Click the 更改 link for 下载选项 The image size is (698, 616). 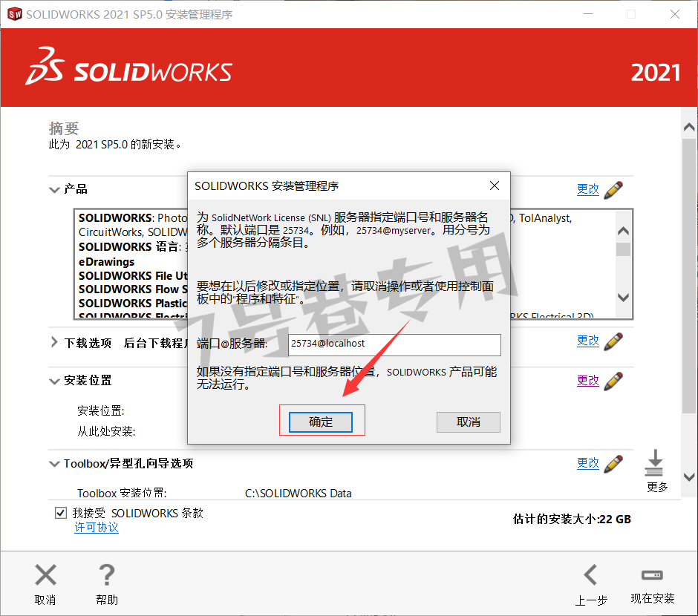pos(587,341)
